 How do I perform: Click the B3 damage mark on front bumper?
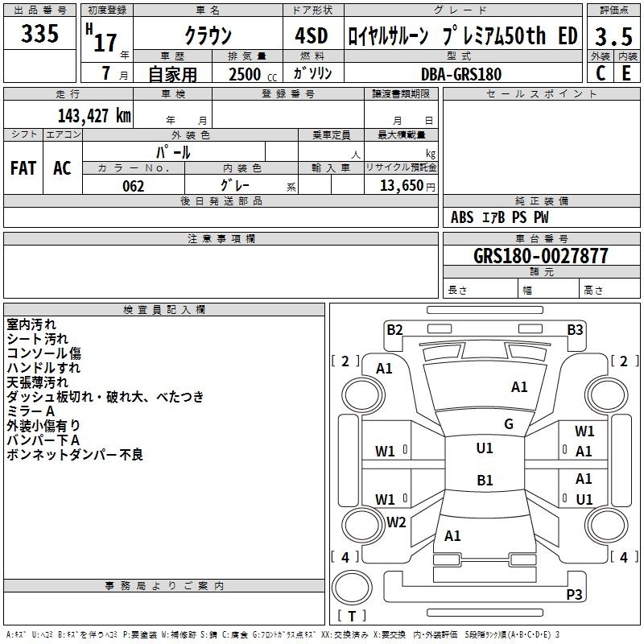point(575,329)
